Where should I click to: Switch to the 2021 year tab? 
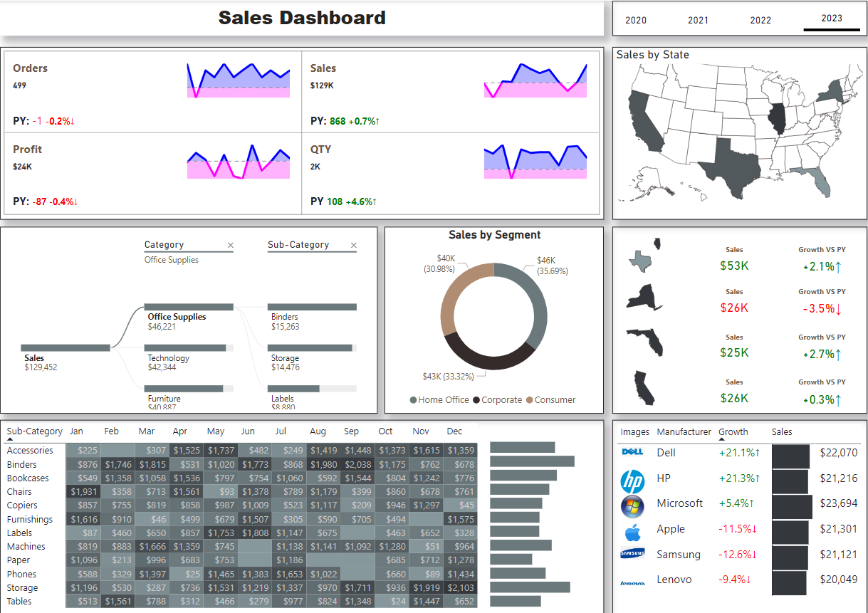(x=698, y=20)
